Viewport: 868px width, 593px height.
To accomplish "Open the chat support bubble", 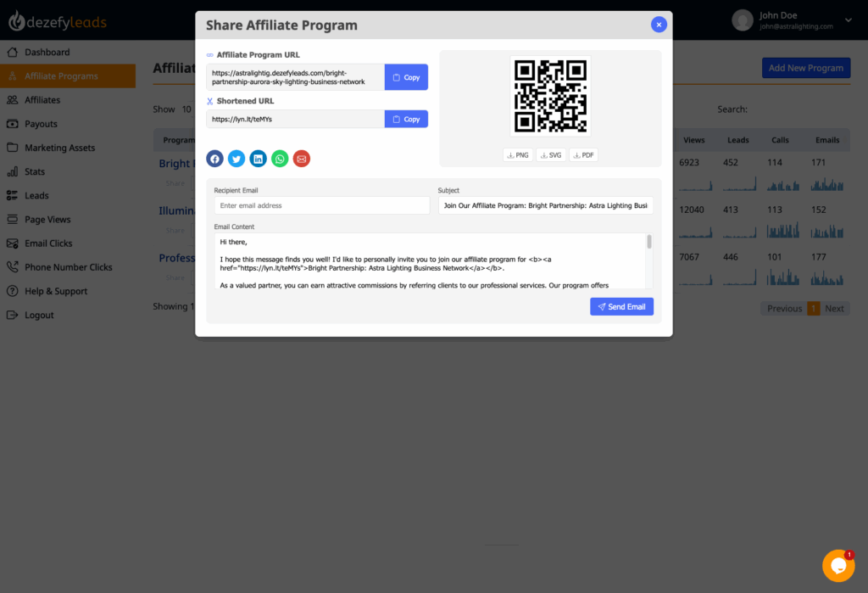I will click(x=838, y=566).
